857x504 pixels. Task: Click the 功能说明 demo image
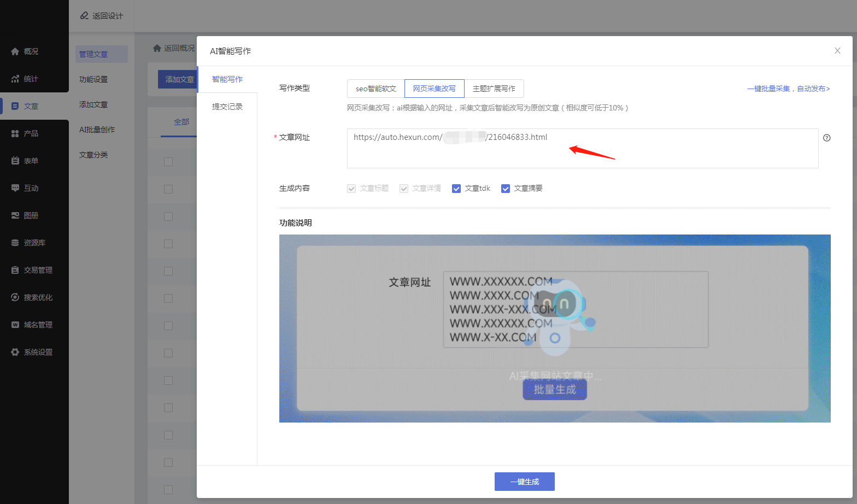(555, 328)
